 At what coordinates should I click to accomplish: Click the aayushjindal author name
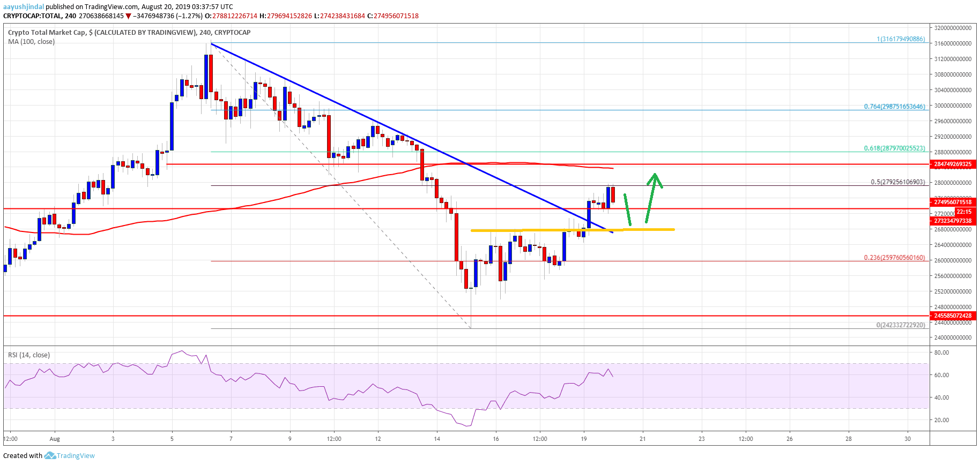[24, 7]
